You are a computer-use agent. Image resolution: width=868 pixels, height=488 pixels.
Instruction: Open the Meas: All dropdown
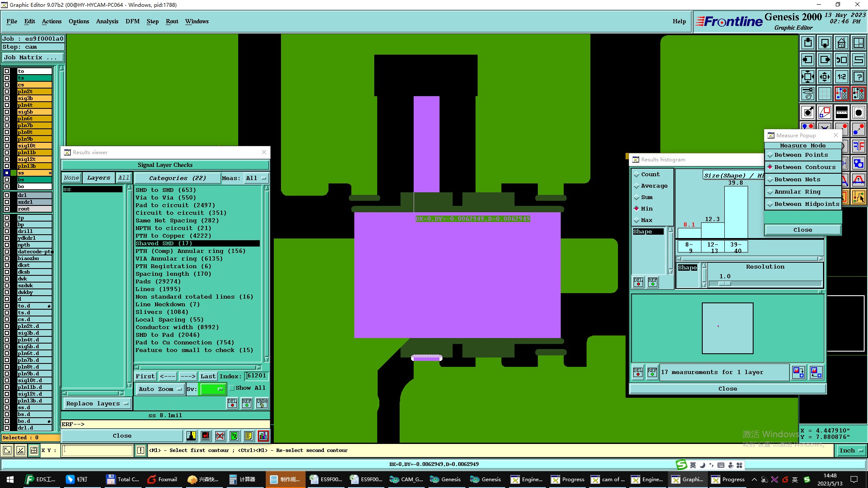(x=256, y=178)
